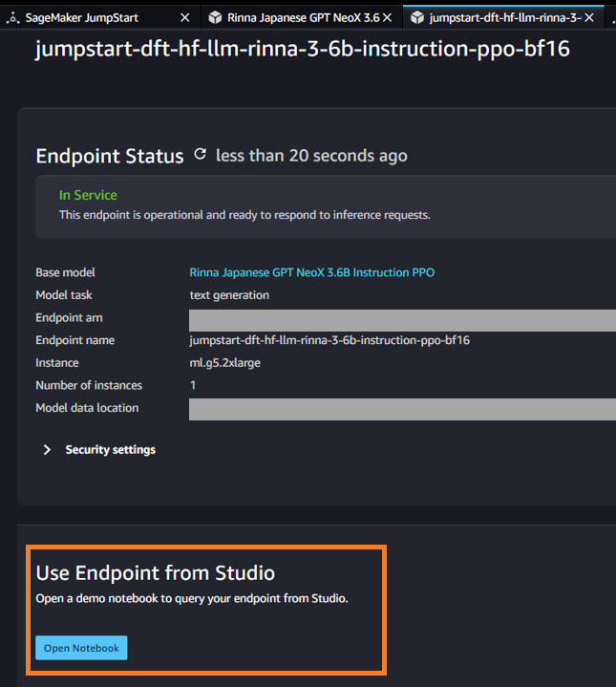The image size is (616, 687).
Task: Click the Endpoint Status heading
Action: click(x=110, y=156)
